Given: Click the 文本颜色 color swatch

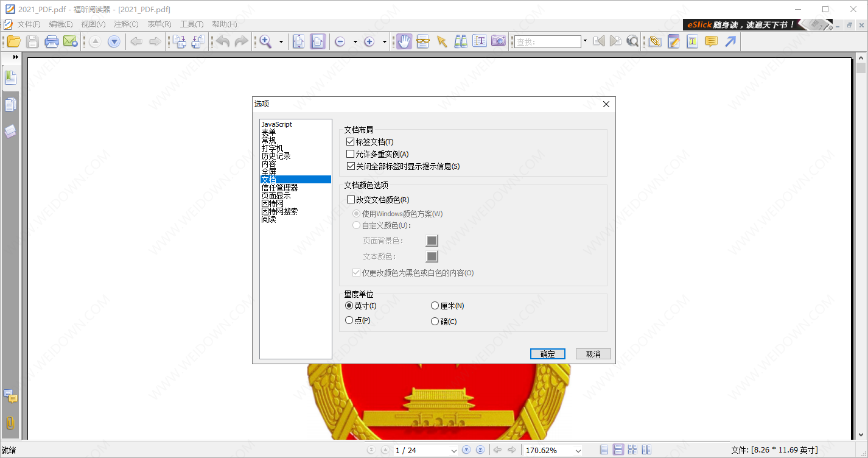Looking at the screenshot, I should 432,257.
